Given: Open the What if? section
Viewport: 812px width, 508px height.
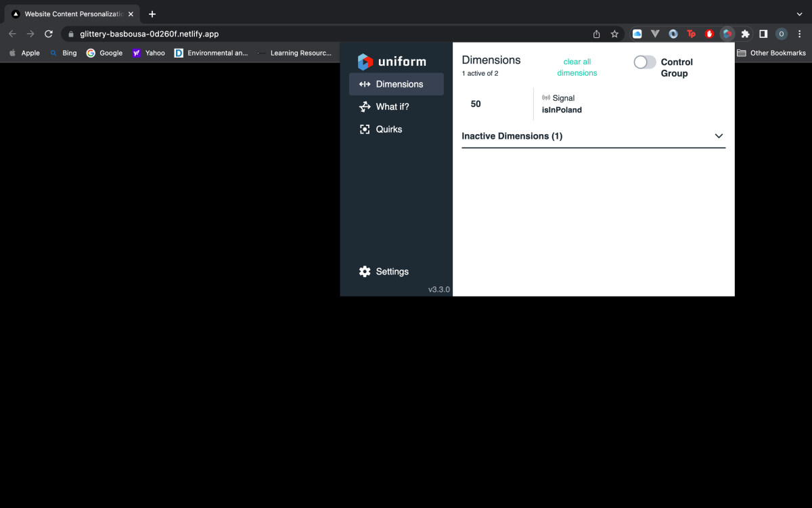Looking at the screenshot, I should tap(397, 106).
